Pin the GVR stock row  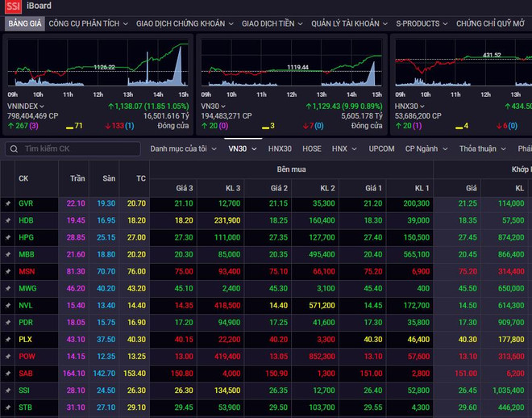coord(7,203)
